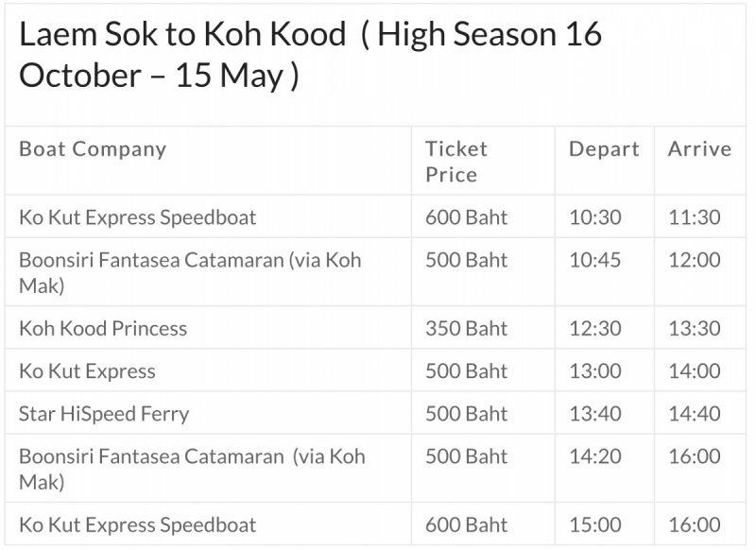
Task: Click 'Ko Kut Express Speedboat' 10:30 row name
Action: 138,217
